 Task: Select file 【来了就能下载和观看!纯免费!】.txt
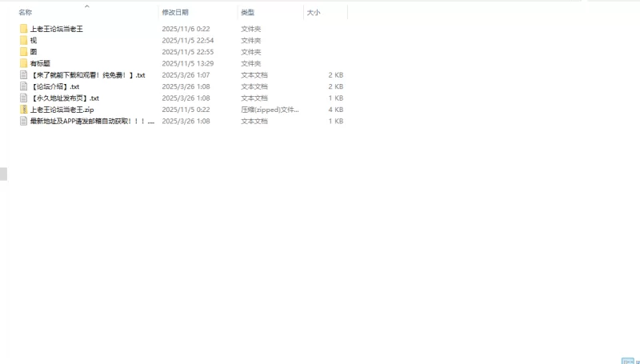[88, 74]
